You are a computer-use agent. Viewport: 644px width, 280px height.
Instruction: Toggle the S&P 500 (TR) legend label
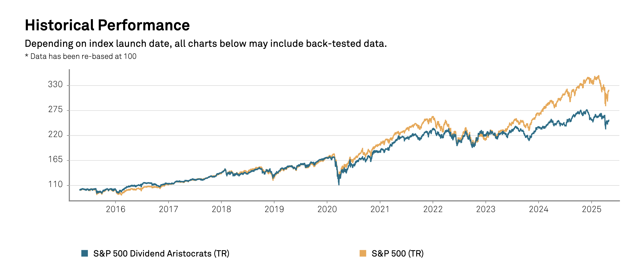coord(397,253)
